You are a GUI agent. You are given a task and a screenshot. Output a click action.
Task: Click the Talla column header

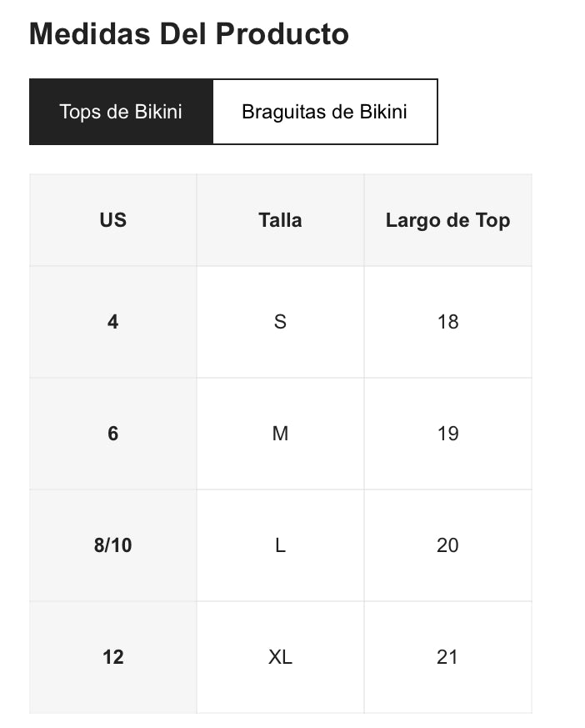pos(280,220)
